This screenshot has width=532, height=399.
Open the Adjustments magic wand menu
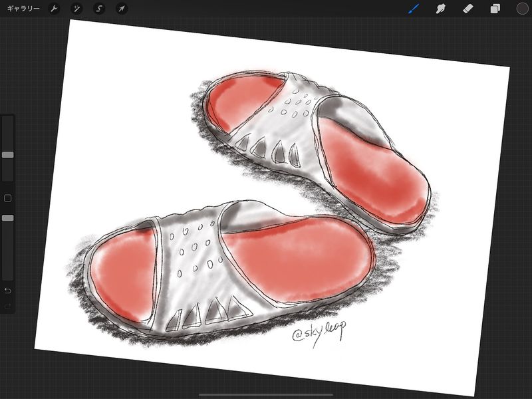(x=76, y=9)
